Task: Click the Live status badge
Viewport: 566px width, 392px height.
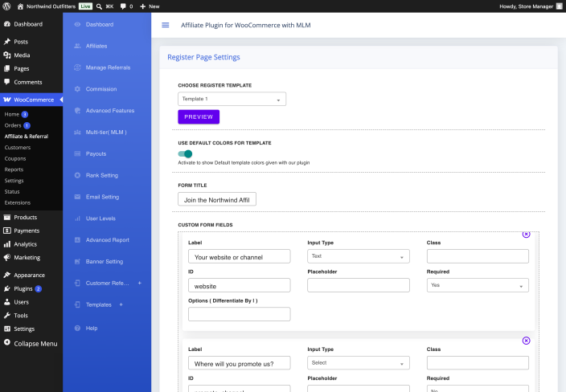Action: click(x=85, y=6)
